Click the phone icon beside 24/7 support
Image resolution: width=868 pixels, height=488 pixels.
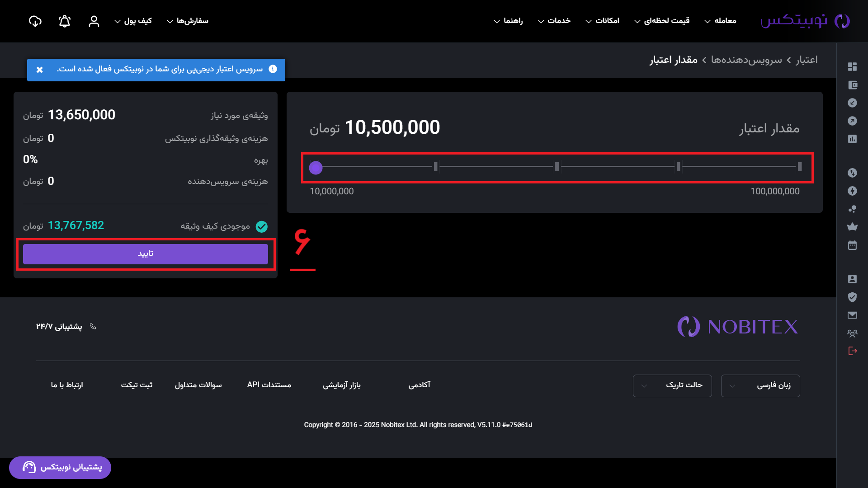pyautogui.click(x=93, y=326)
